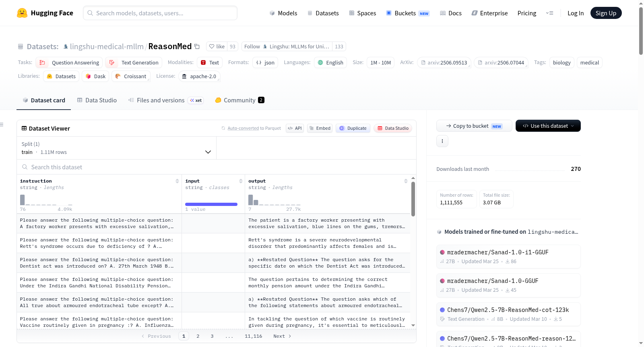Open Docs in the top navigation

coord(451,13)
